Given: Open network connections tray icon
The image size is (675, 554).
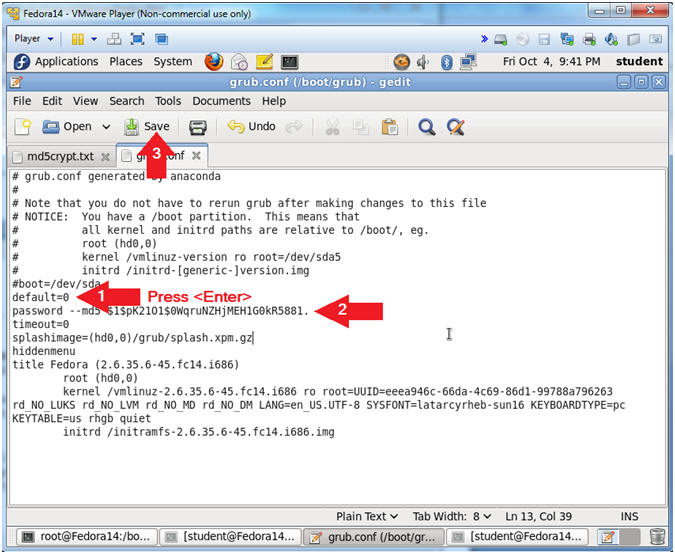Looking at the screenshot, I should [x=468, y=62].
